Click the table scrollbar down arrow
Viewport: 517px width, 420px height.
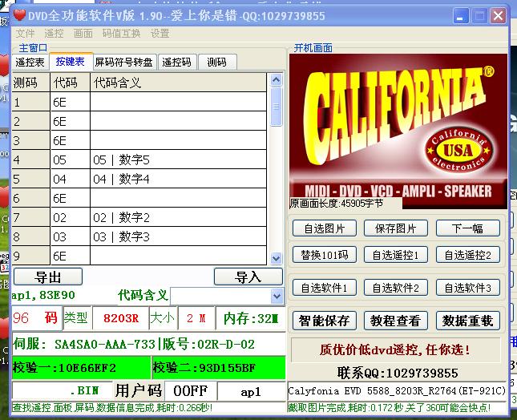click(277, 258)
